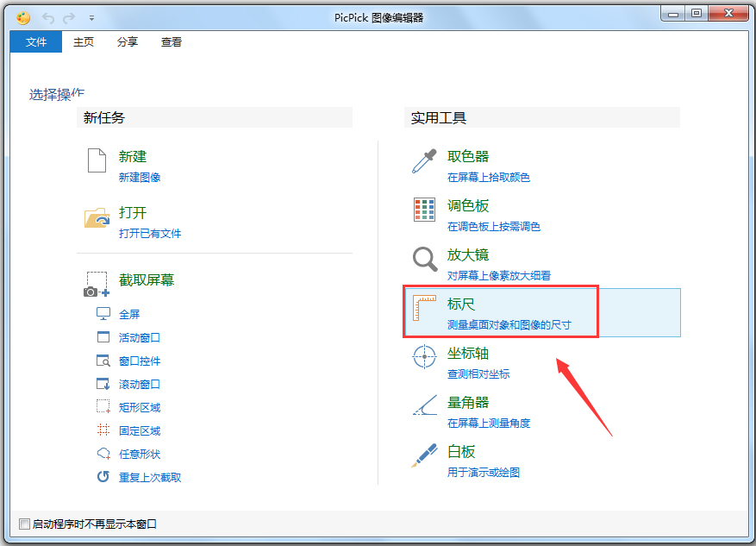Click 在屏幕上测量角度 description
The height and width of the screenshot is (546, 756).
coord(489,424)
